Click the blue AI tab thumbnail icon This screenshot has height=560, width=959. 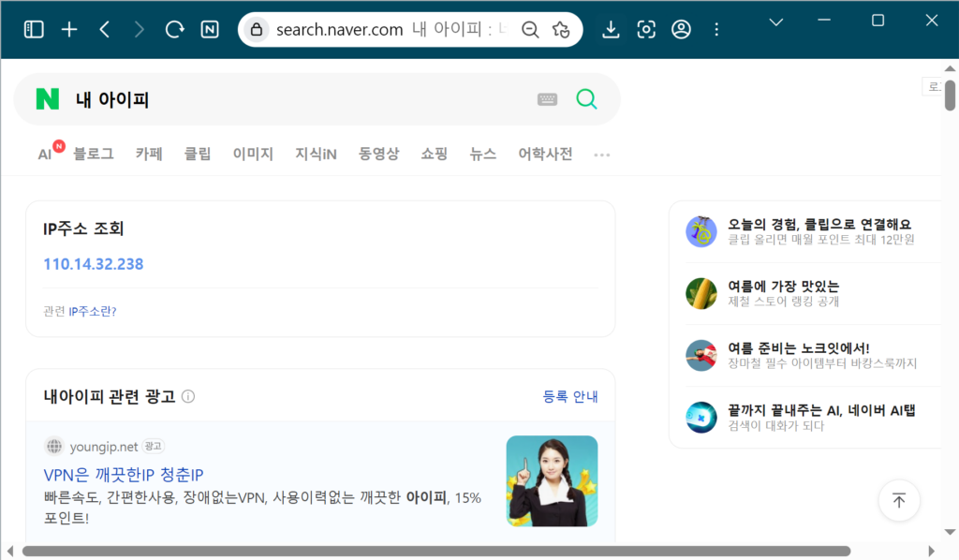(701, 417)
